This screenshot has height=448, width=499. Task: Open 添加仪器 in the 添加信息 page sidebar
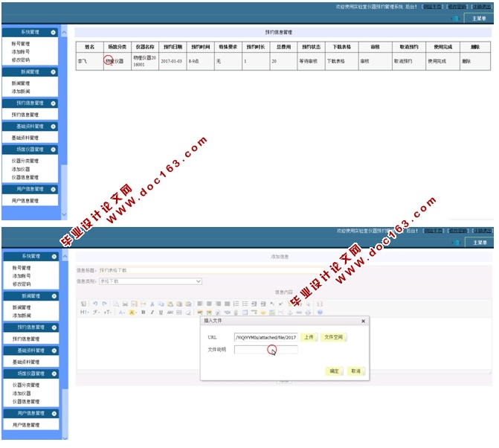tap(22, 393)
